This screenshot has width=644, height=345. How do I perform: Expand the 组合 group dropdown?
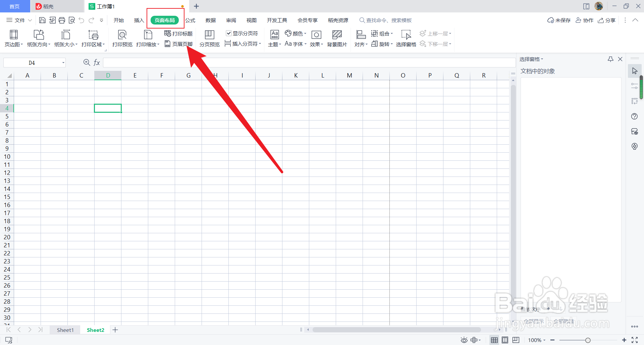(391, 34)
